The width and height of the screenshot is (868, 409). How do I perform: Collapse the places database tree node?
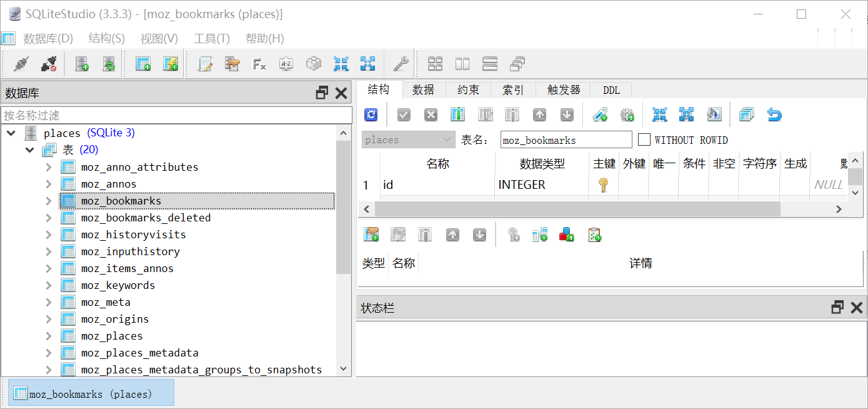(x=11, y=133)
